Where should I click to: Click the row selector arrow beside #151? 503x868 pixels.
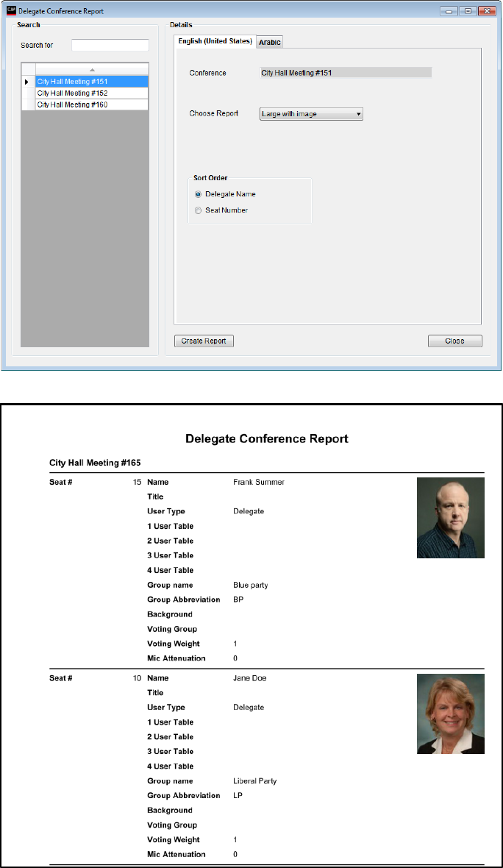pos(28,82)
